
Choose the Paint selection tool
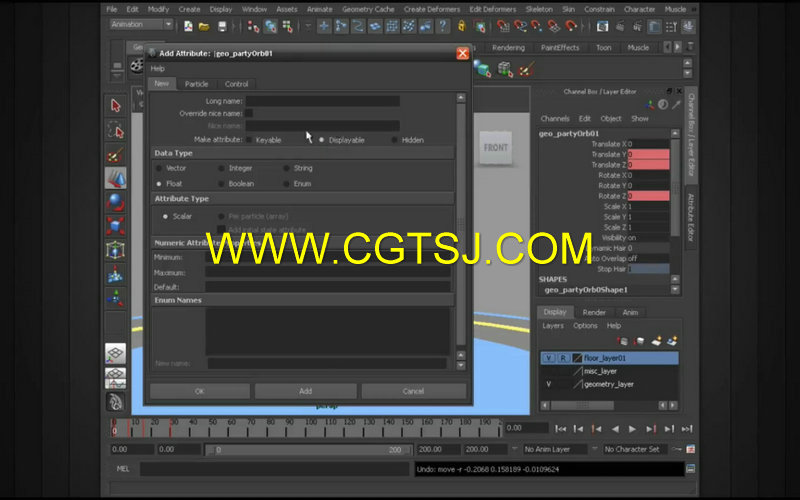coord(116,155)
